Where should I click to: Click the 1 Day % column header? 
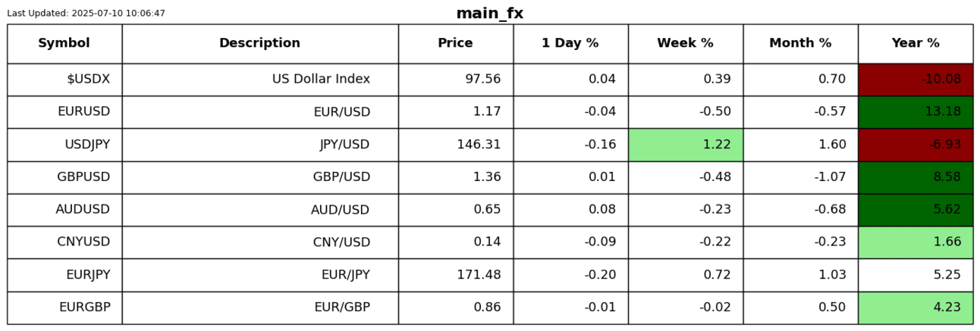coord(570,43)
